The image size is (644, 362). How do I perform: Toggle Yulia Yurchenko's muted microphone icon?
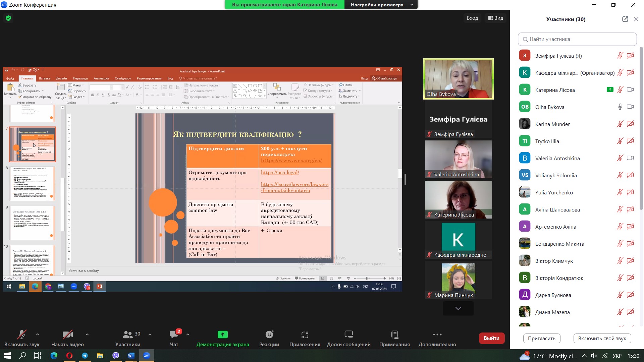click(x=620, y=192)
